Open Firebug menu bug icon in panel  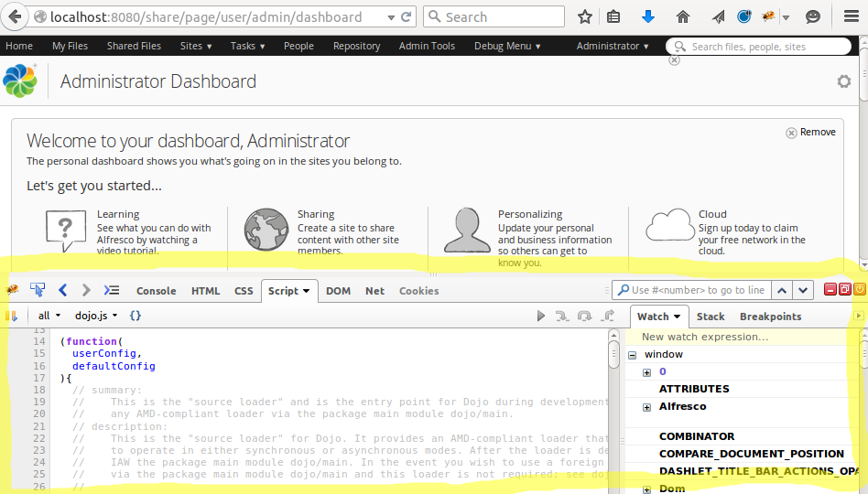coord(12,289)
